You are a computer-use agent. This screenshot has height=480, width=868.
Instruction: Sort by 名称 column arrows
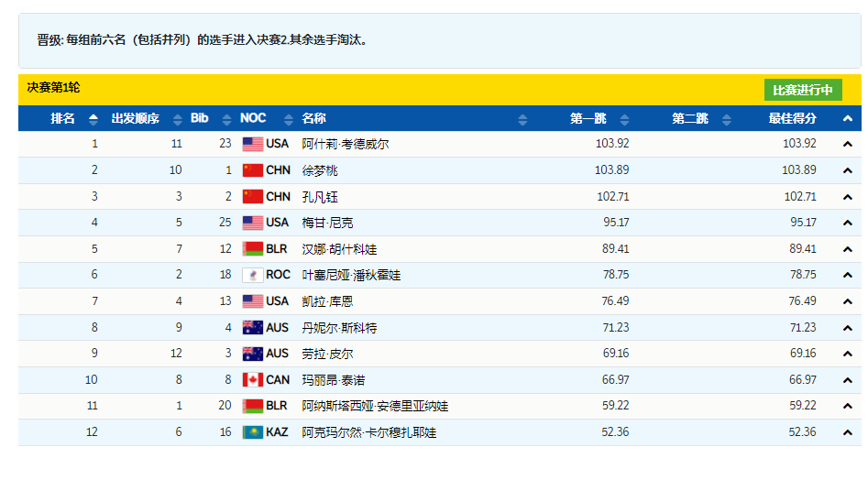coord(522,119)
